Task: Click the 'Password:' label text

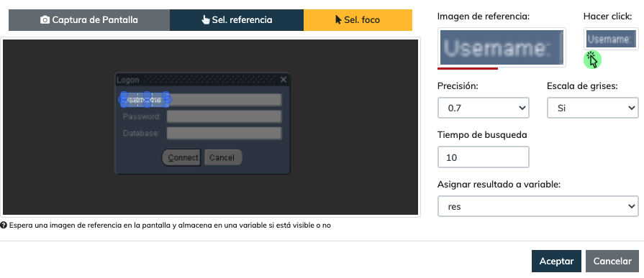Action: tap(142, 116)
